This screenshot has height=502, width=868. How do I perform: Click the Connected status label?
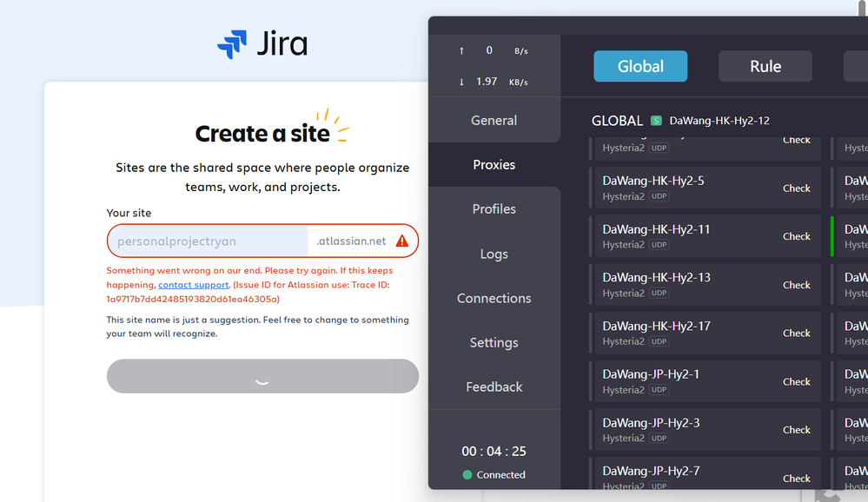click(x=501, y=475)
